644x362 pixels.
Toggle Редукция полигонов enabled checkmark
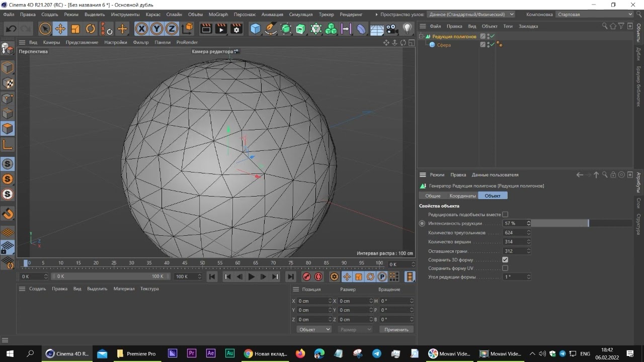493,36
